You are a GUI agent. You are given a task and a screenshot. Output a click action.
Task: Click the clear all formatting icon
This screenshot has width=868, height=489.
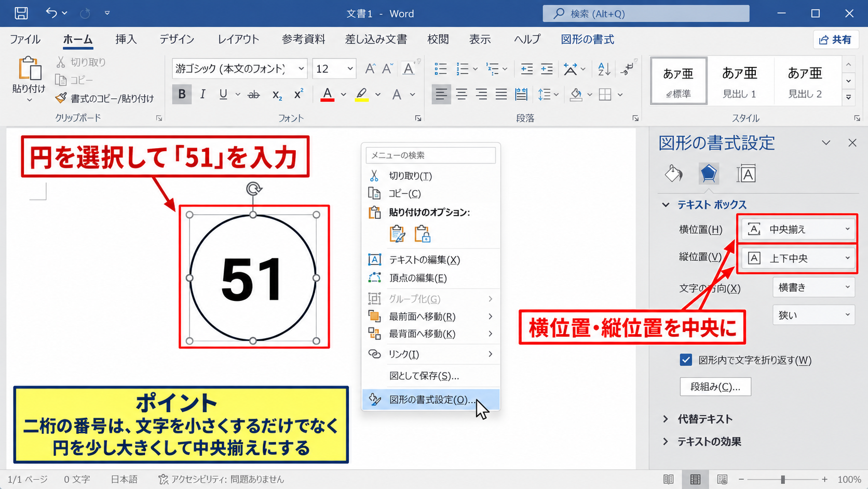point(410,68)
